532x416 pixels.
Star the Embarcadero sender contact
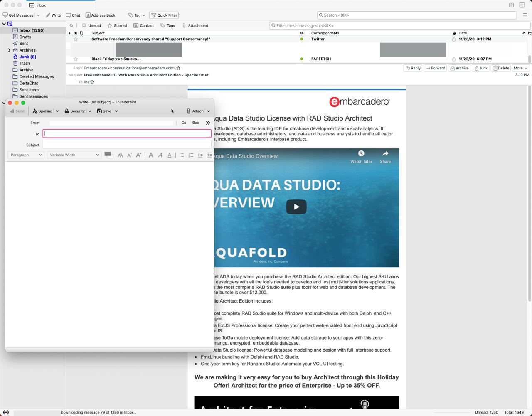click(178, 68)
